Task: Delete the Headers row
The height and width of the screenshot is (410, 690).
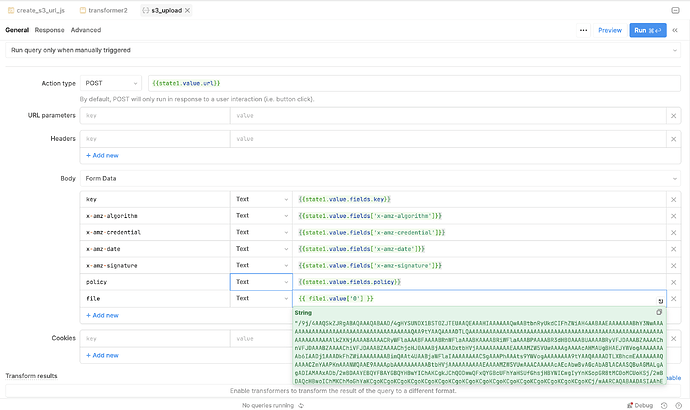Action: pos(673,139)
